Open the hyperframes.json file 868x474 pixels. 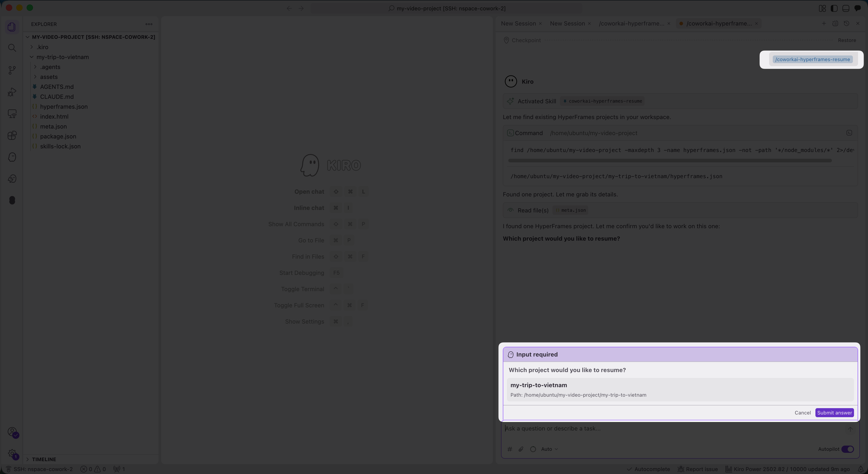coord(64,107)
